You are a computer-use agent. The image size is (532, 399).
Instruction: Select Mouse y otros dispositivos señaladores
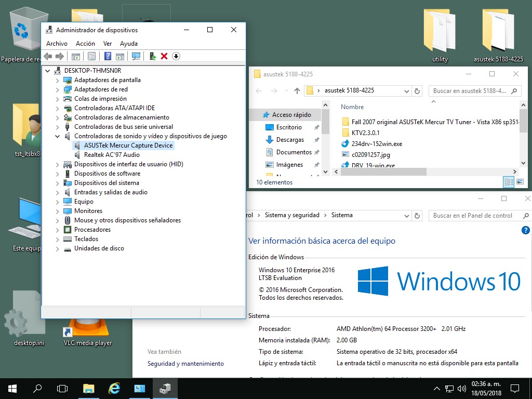pos(127,220)
